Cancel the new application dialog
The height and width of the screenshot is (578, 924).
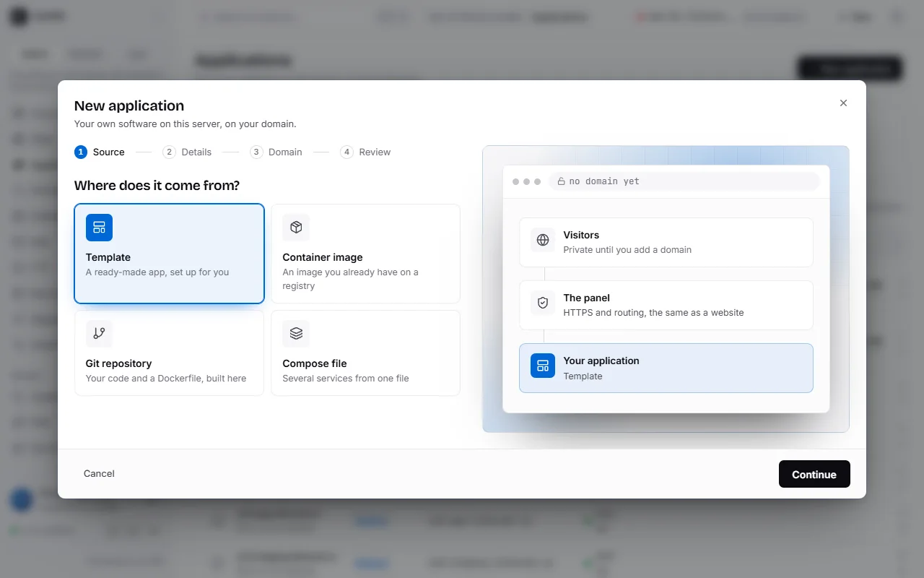[x=99, y=474]
